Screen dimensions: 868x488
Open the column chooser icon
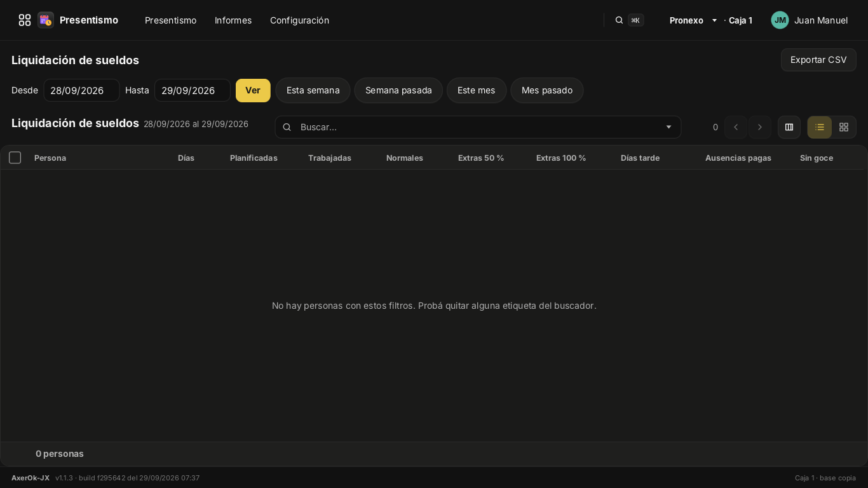click(789, 127)
